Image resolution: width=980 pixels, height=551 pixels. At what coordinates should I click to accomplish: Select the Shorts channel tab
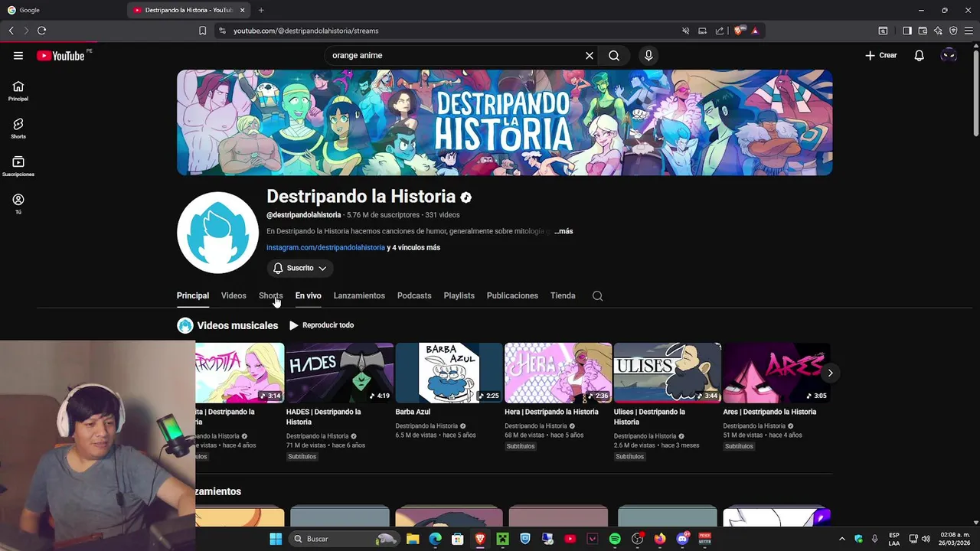(270, 295)
